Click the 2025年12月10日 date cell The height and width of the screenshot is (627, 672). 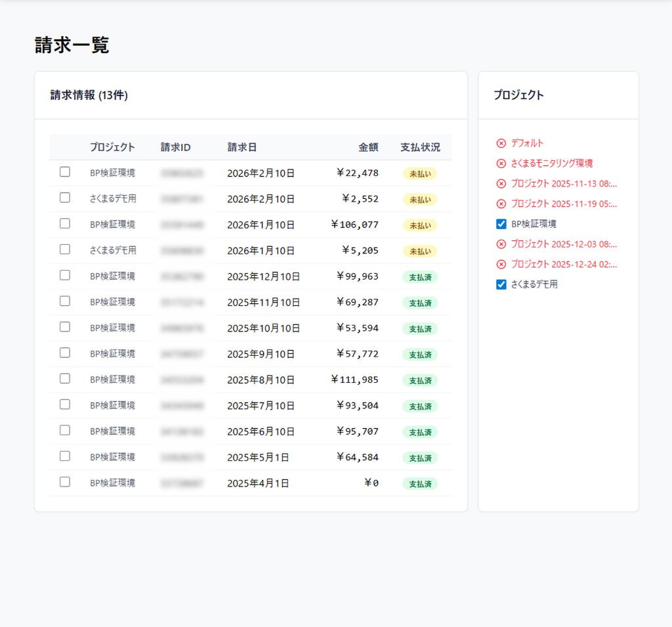264,276
